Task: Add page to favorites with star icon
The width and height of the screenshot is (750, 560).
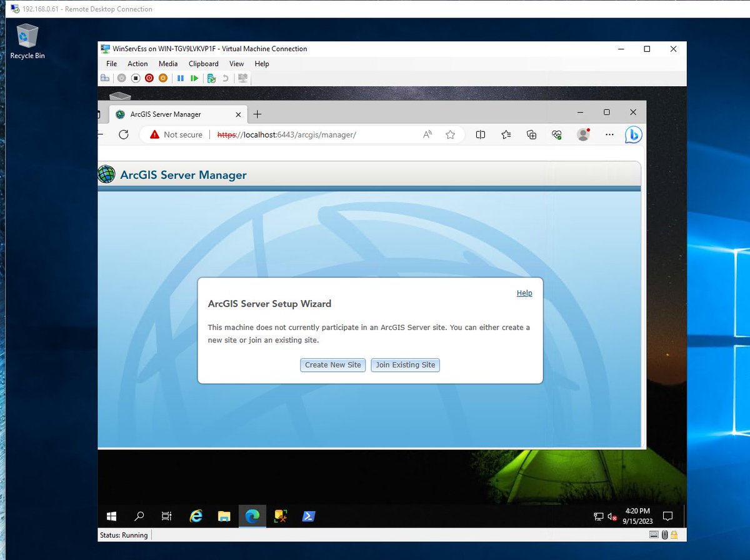Action: [450, 134]
